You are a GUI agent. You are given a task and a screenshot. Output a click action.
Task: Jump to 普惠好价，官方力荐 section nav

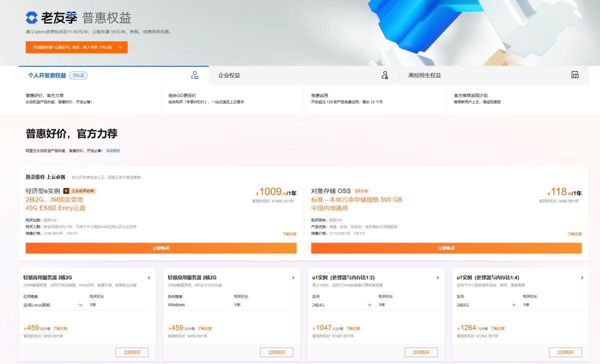90,98
